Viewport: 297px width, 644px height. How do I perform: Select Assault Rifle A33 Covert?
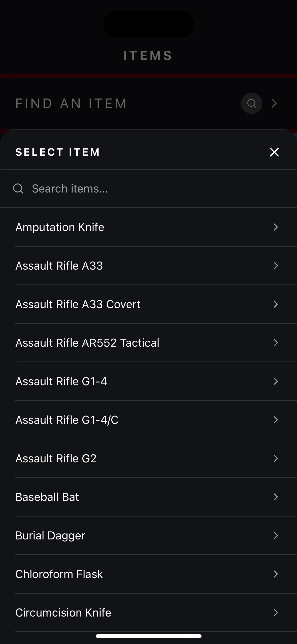point(148,304)
